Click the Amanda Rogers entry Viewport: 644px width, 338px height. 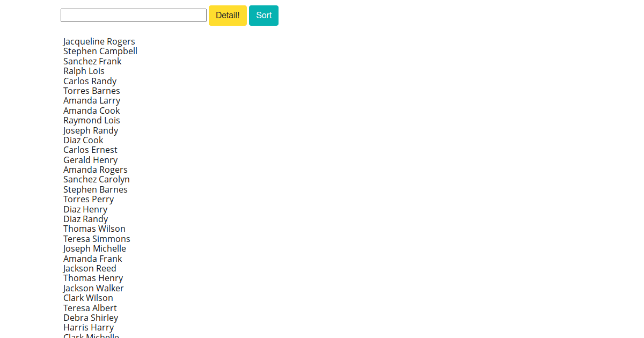[x=96, y=170]
